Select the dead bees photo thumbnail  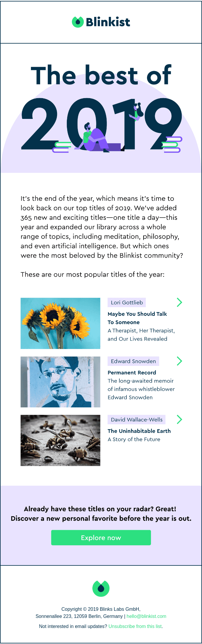pos(60,440)
